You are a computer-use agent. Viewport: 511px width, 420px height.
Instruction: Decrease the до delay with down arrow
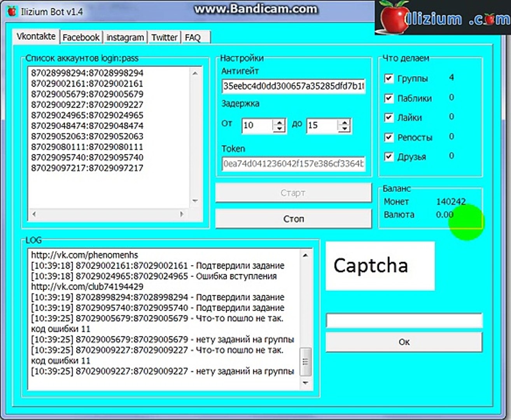[x=344, y=129]
